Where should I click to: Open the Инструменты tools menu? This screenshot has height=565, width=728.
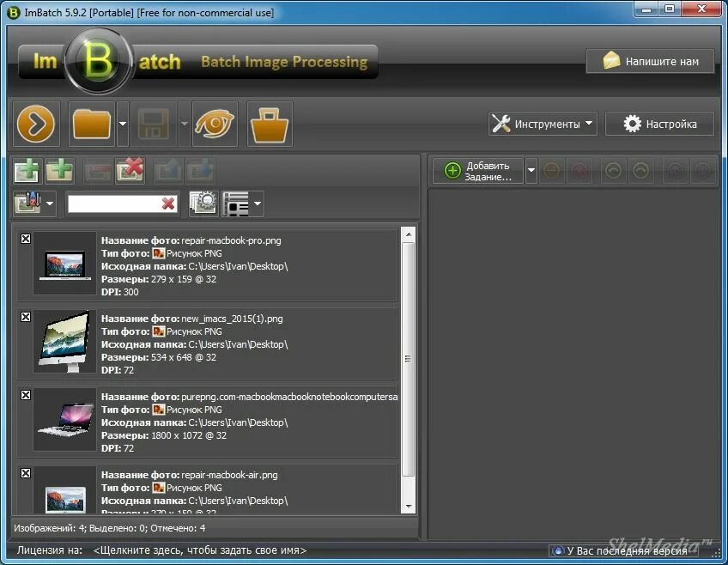pos(543,124)
